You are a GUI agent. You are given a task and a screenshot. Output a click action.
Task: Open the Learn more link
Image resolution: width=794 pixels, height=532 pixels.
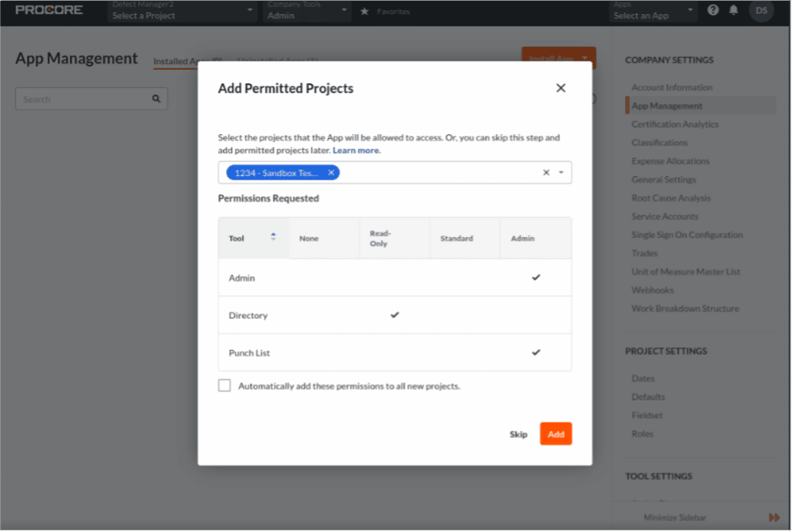point(356,150)
